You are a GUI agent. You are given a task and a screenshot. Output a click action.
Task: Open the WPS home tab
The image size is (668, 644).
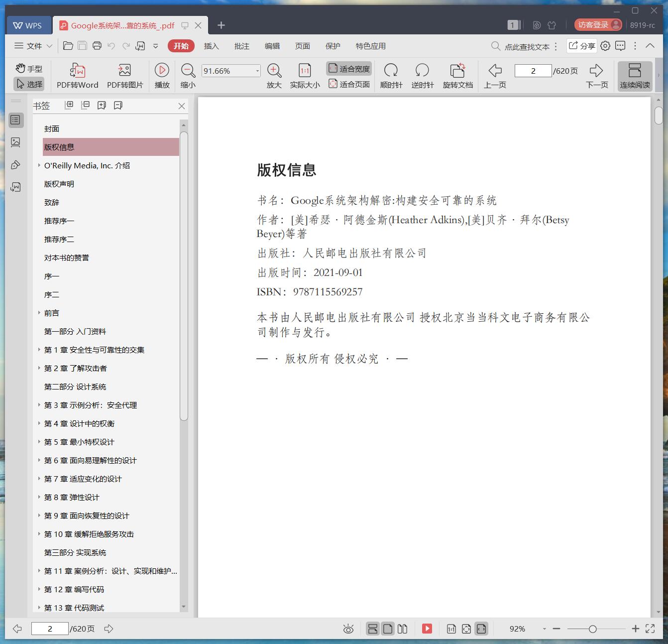pos(29,25)
